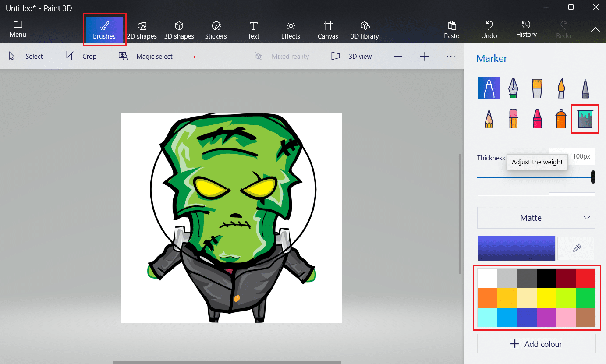Activate Magic select
This screenshot has height=364, width=606.
pos(145,56)
